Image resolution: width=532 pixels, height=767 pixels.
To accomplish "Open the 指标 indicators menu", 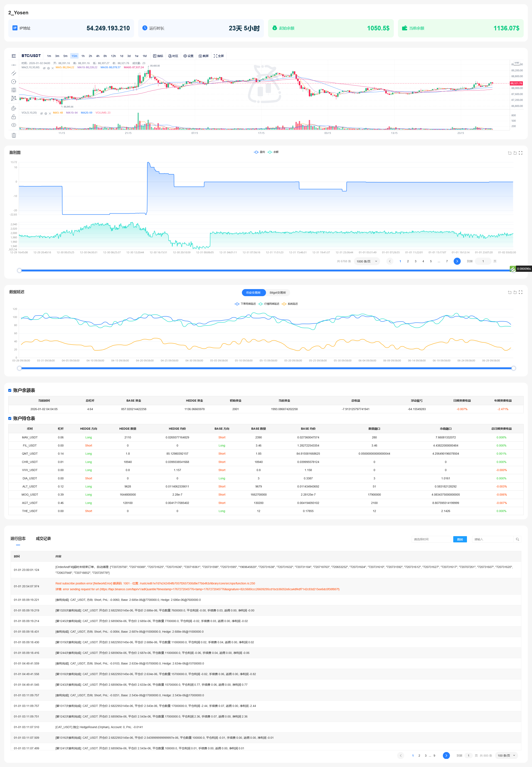I will [158, 56].
